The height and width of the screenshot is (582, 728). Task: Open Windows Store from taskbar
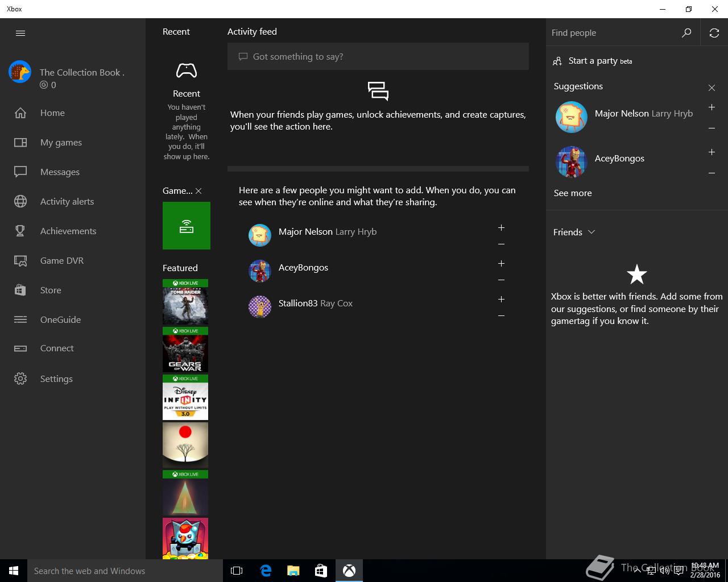[321, 571]
